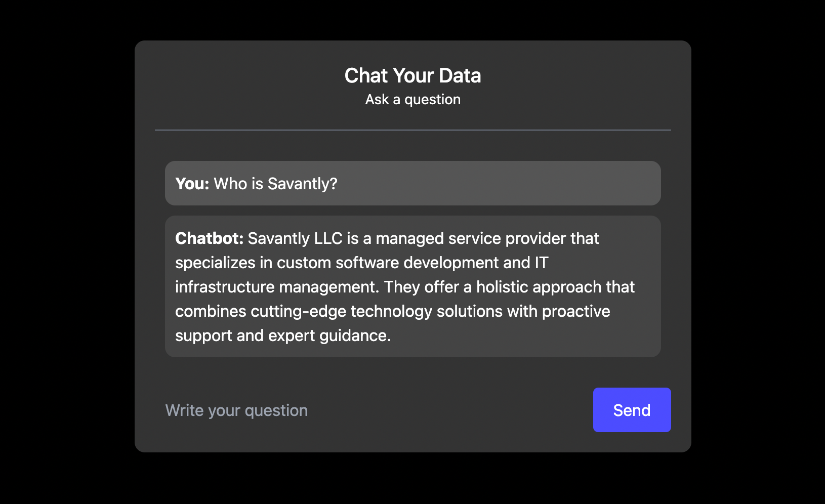
Task: Click the You: label in the message
Action: [192, 183]
